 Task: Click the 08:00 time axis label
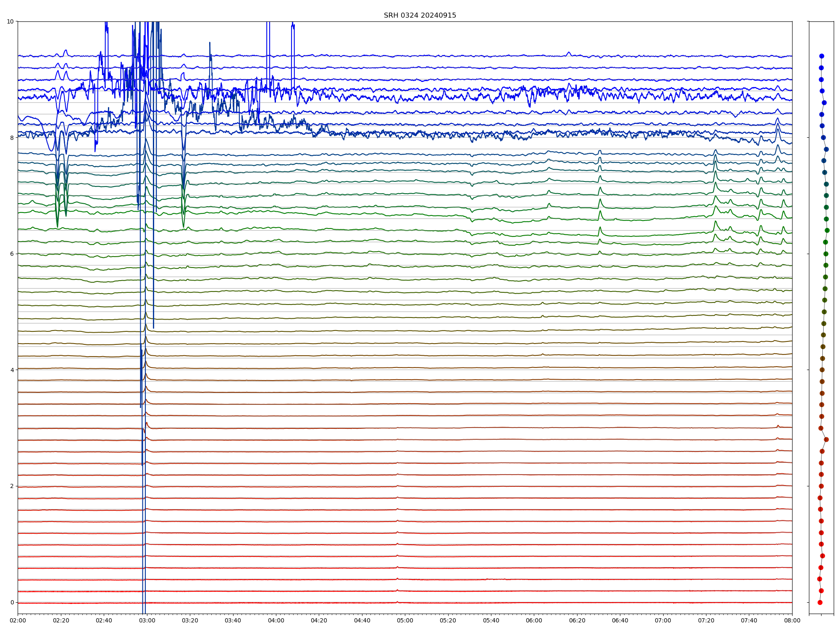coord(792,620)
